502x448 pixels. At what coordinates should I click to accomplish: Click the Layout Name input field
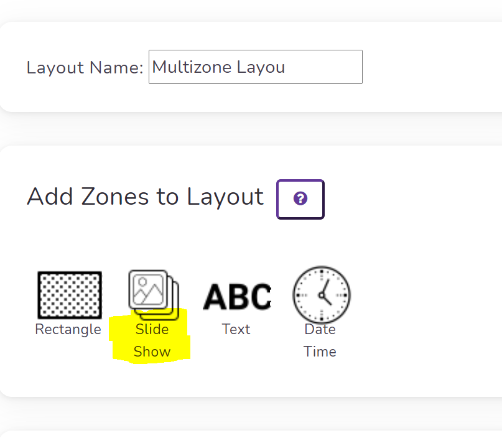pos(256,67)
